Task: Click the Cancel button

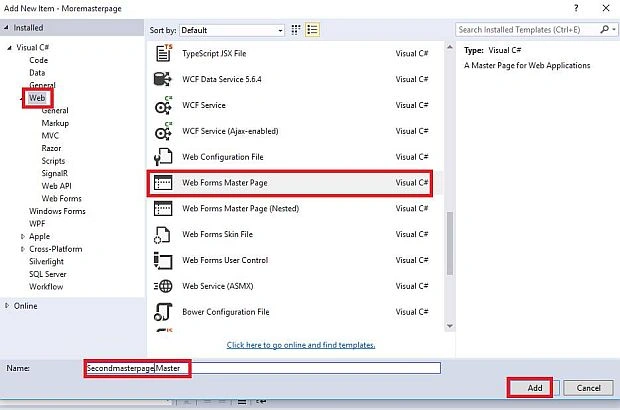Action: pos(588,388)
